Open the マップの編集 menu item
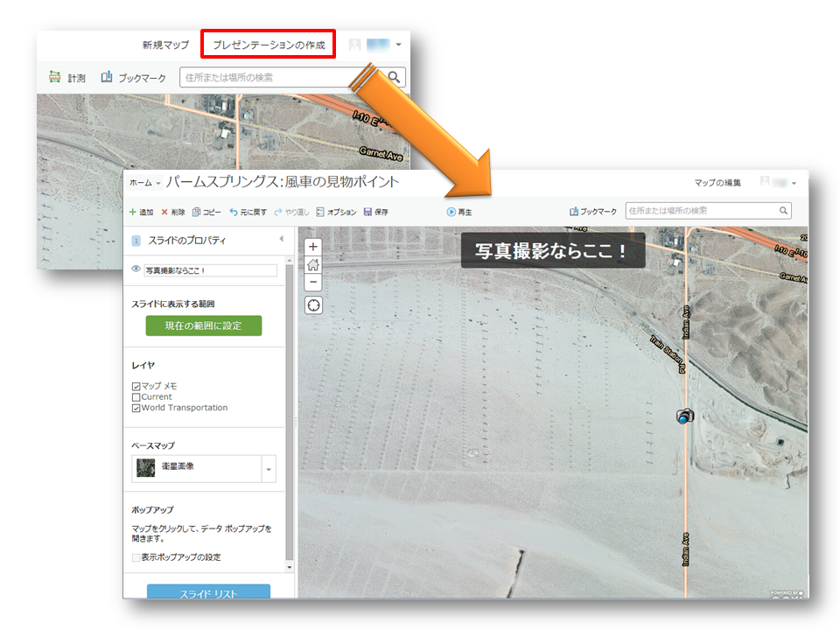The width and height of the screenshot is (840, 630). (717, 183)
